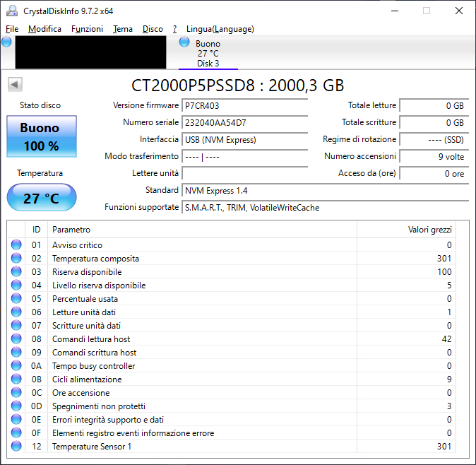The height and width of the screenshot is (465, 476).
Task: Click the status orb for Comandi lettura host
Action: [x=16, y=339]
